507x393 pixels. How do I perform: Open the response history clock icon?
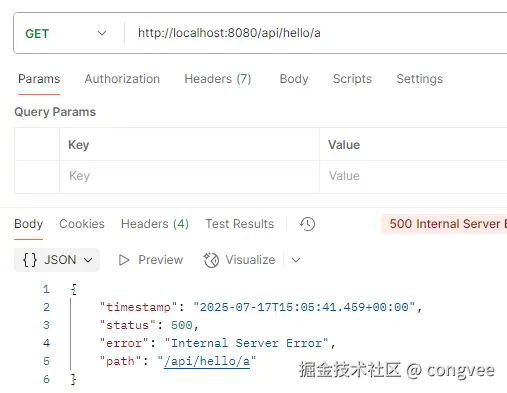tap(307, 224)
